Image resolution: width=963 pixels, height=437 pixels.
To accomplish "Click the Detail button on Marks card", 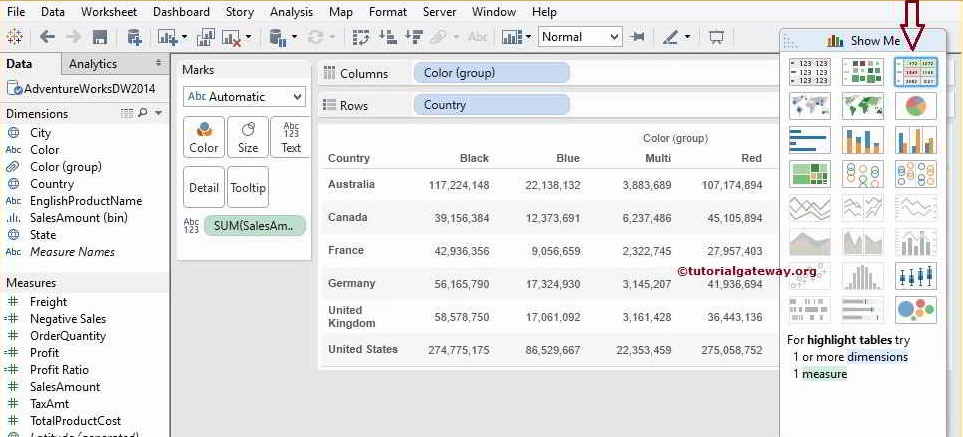I will point(204,187).
